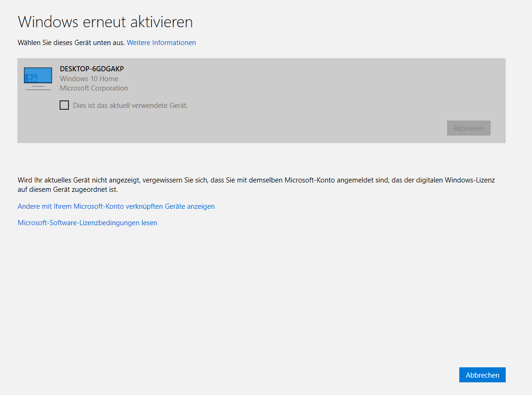
Task: Open Microsoft-Software-Lizenzbedingungen lesen link
Action: [87, 223]
